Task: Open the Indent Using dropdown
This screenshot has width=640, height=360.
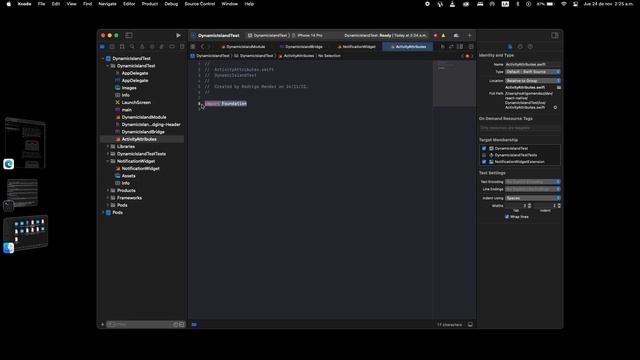Action: pyautogui.click(x=533, y=198)
